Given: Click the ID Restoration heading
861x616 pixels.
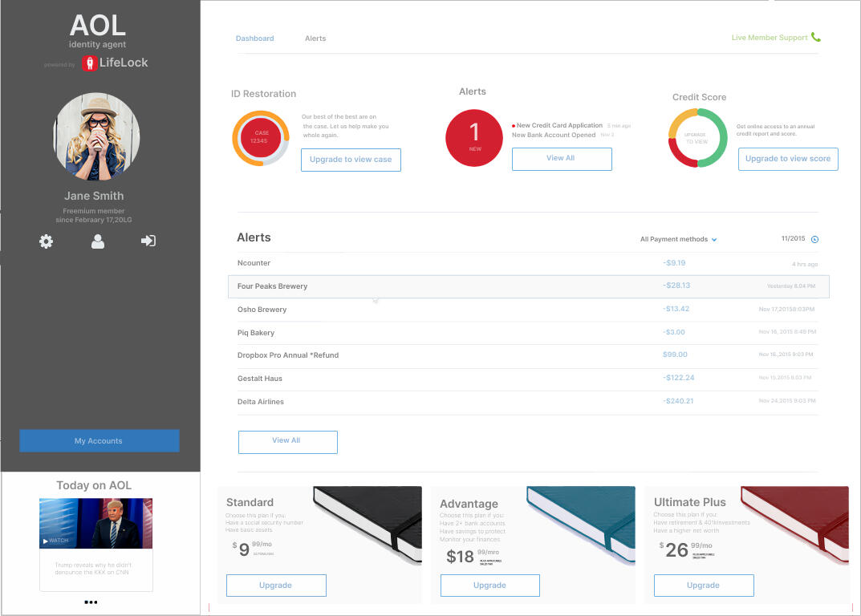Looking at the screenshot, I should (x=263, y=94).
